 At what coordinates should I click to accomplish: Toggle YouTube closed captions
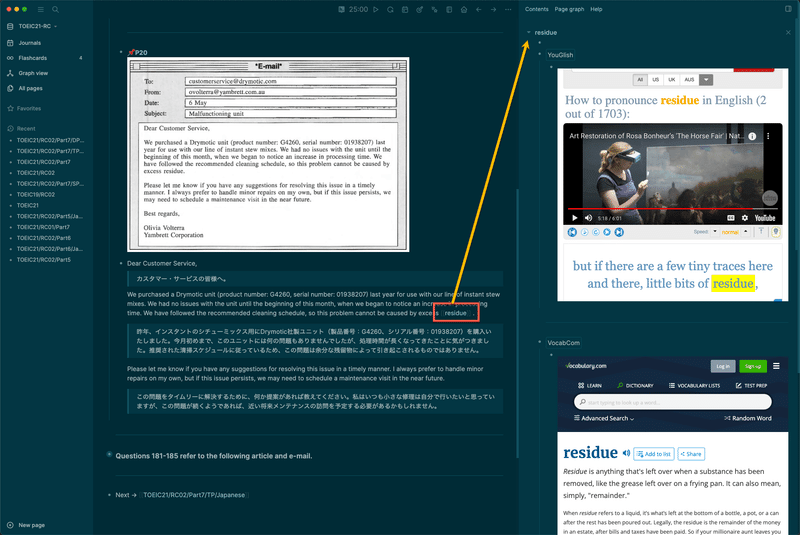(x=731, y=218)
